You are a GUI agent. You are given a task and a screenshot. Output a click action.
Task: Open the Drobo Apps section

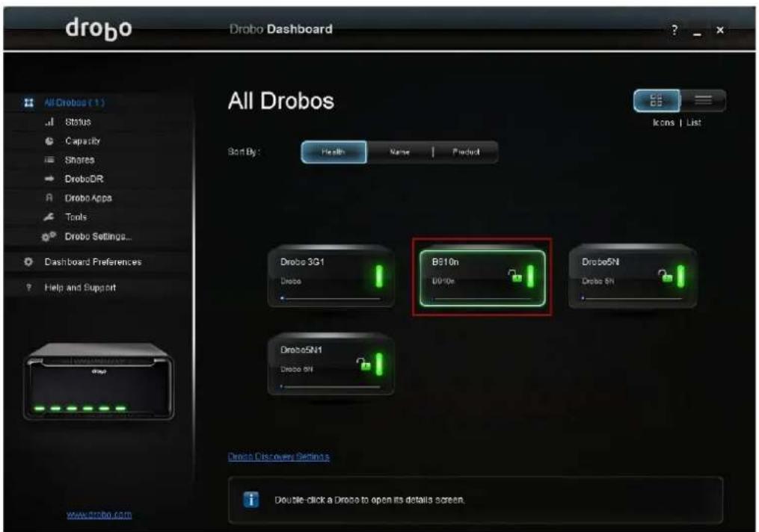point(88,198)
